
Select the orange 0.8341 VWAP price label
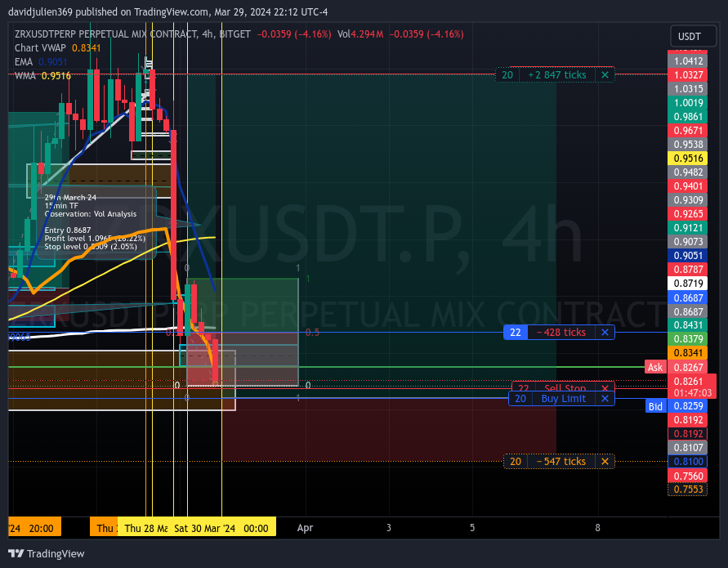tap(688, 353)
